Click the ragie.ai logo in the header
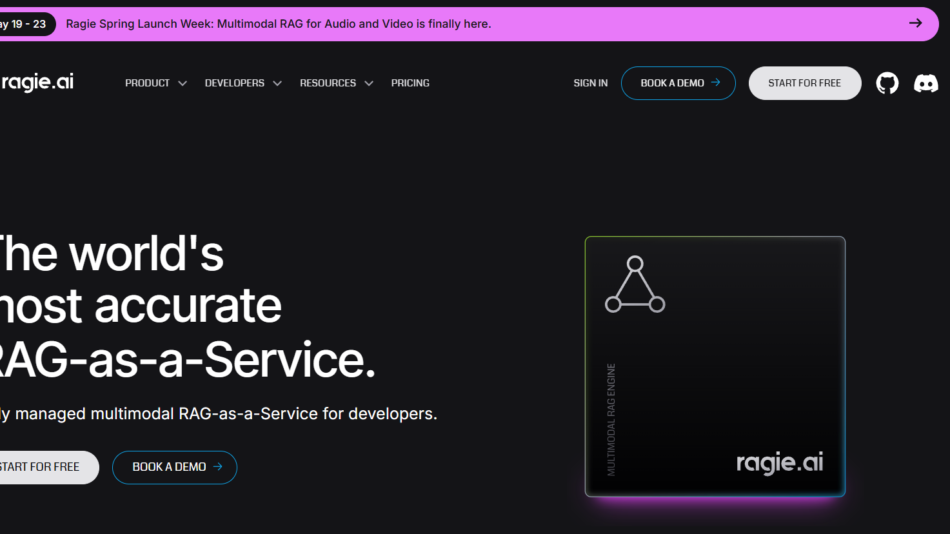This screenshot has width=950, height=534. coord(37,82)
